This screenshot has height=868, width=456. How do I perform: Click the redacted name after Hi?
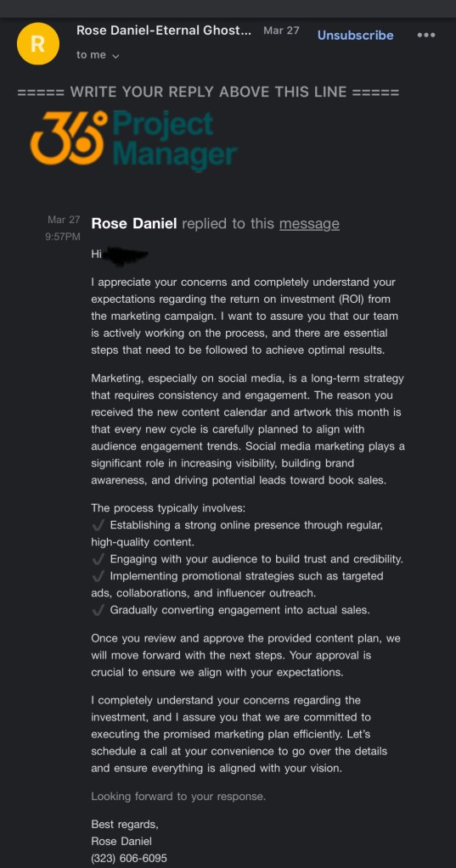[127, 255]
